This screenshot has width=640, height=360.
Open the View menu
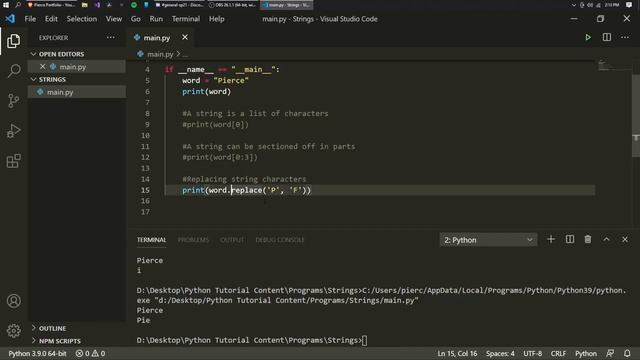click(114, 19)
